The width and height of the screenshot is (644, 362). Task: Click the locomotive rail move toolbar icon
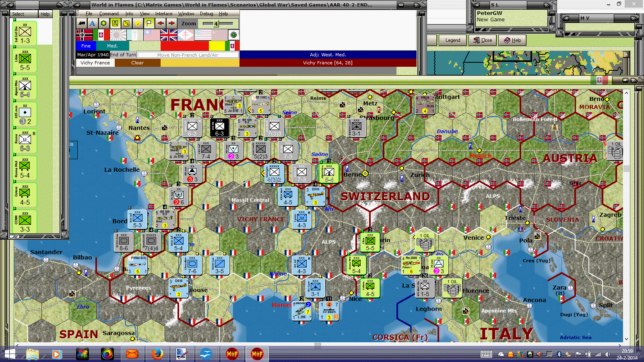tap(82, 23)
